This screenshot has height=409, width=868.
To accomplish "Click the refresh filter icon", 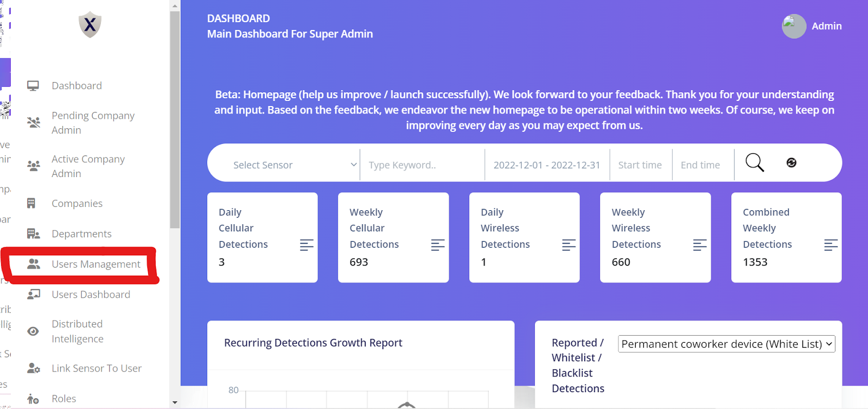I will pyautogui.click(x=792, y=162).
